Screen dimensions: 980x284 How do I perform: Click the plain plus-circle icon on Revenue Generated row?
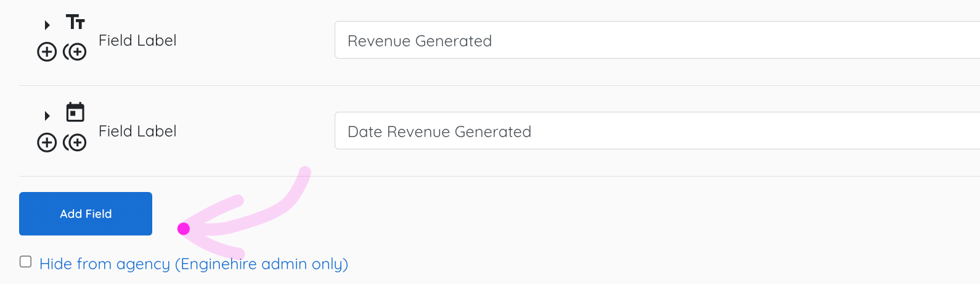(47, 52)
